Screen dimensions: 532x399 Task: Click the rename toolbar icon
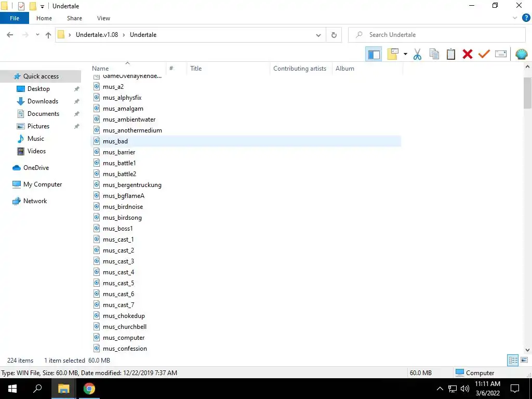click(500, 54)
